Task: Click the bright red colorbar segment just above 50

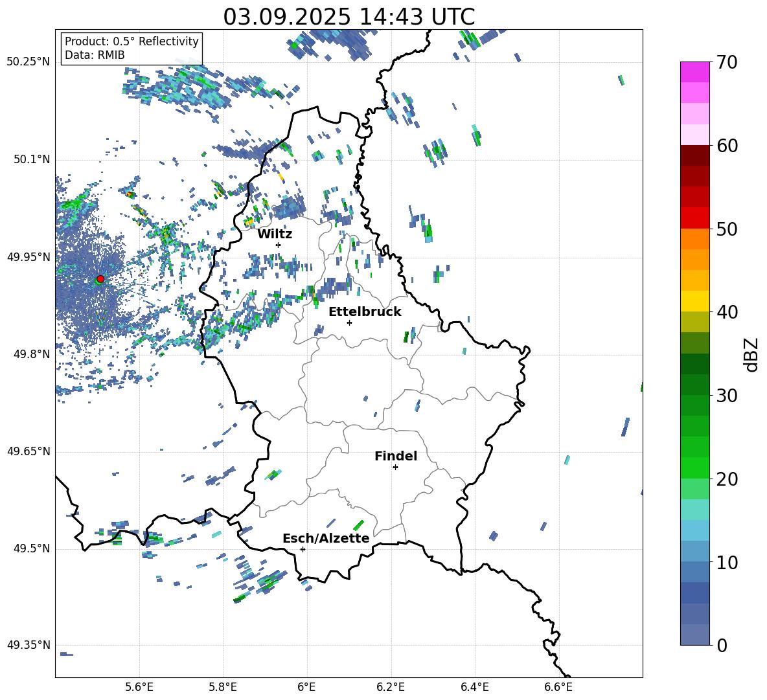Action: click(x=694, y=218)
